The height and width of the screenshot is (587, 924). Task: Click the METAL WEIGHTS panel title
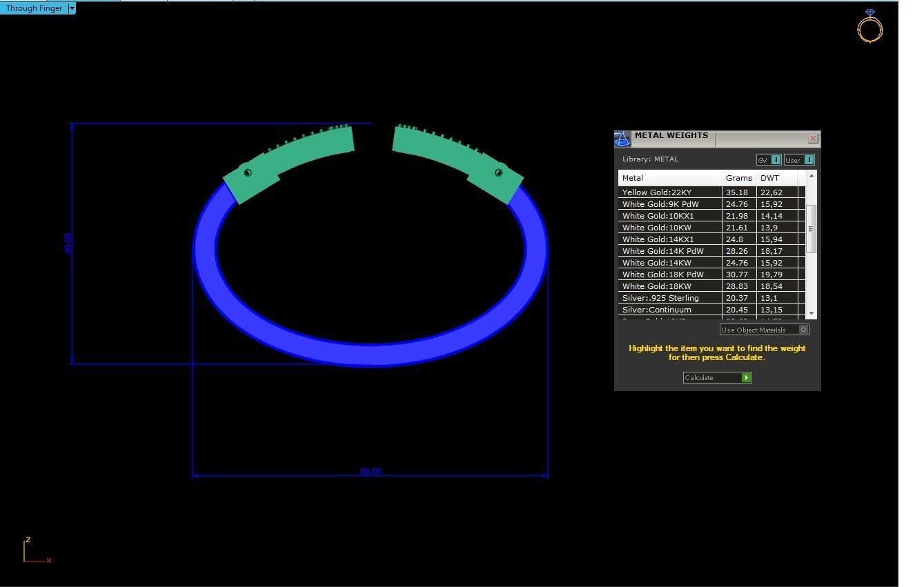[x=671, y=136]
